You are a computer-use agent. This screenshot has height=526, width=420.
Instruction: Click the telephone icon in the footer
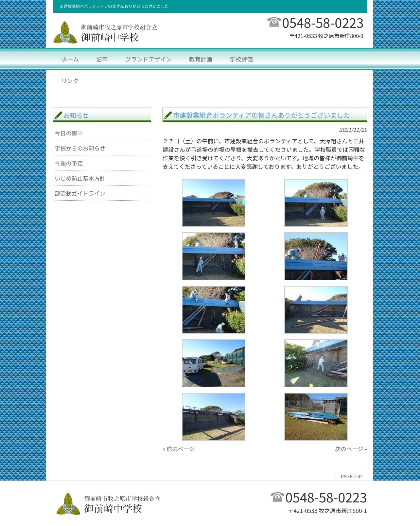(277, 497)
